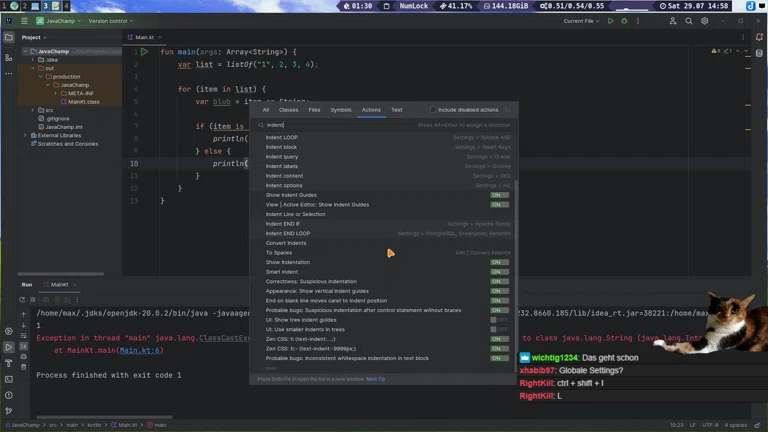This screenshot has width=768, height=432.
Task: Open more run actions menu in title bar
Action: 638,21
